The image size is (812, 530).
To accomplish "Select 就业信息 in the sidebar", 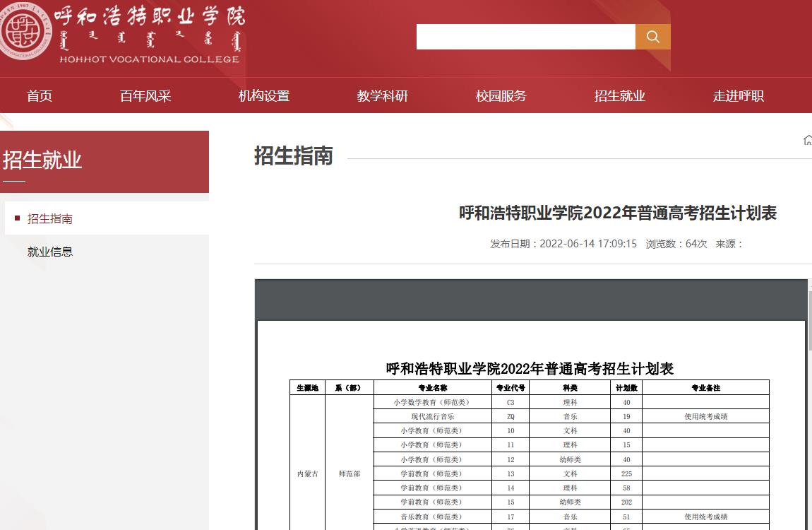I will 49,252.
